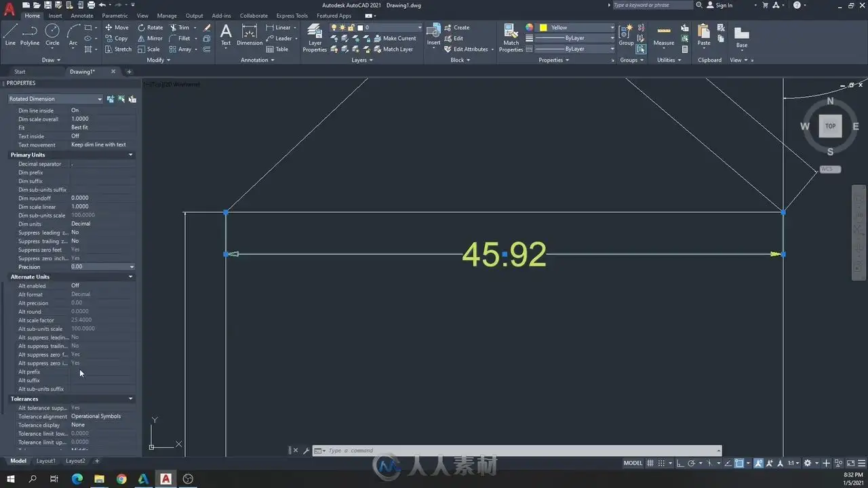Switch to Layout1 tab
This screenshot has height=488, width=868.
(x=45, y=461)
